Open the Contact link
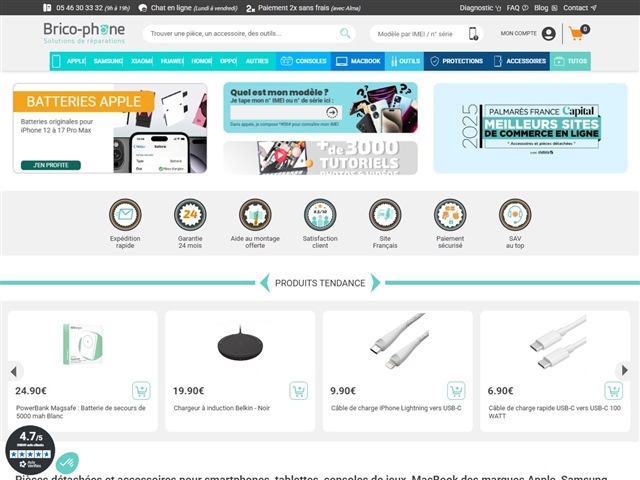 point(580,8)
